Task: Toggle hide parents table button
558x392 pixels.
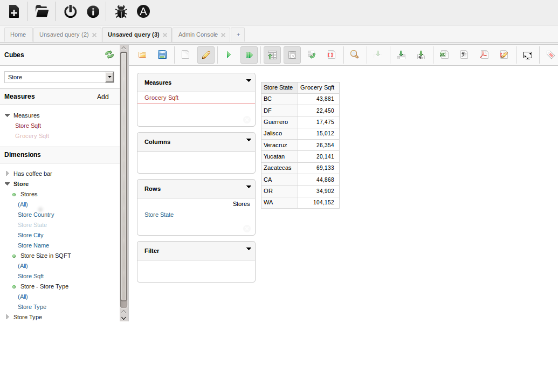Action: pos(272,55)
